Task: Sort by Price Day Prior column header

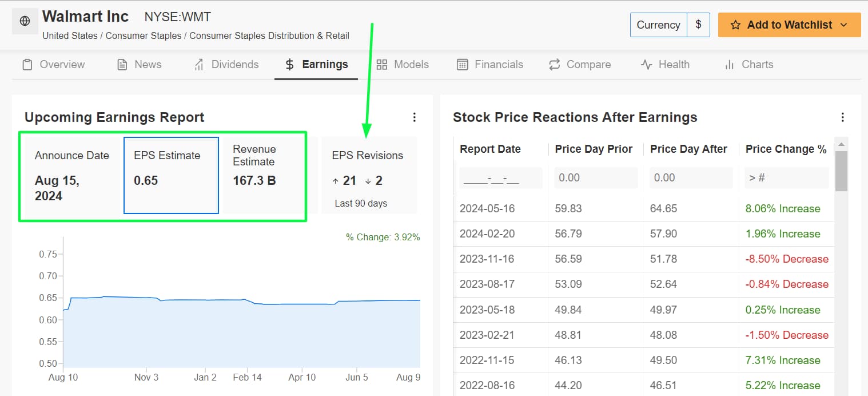Action: [x=594, y=149]
